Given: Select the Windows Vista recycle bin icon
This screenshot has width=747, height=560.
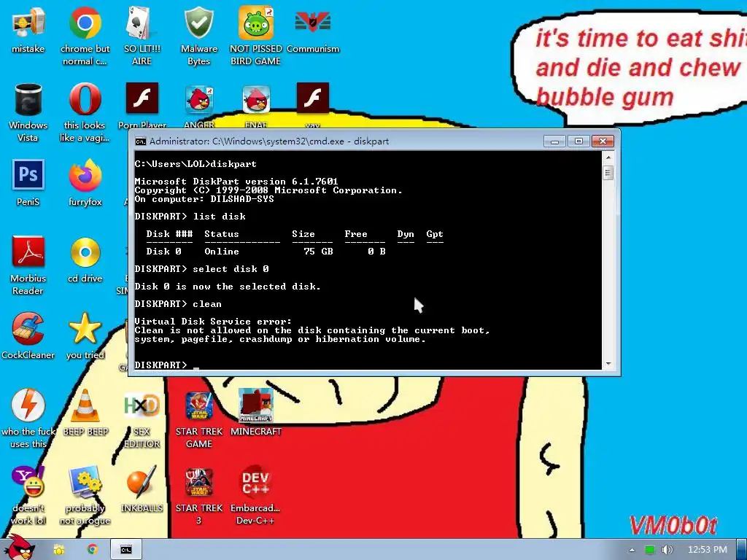Looking at the screenshot, I should (28, 112).
